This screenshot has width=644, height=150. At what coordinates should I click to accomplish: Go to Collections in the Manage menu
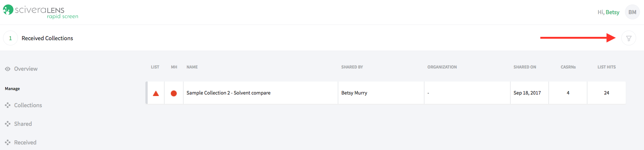(28, 105)
